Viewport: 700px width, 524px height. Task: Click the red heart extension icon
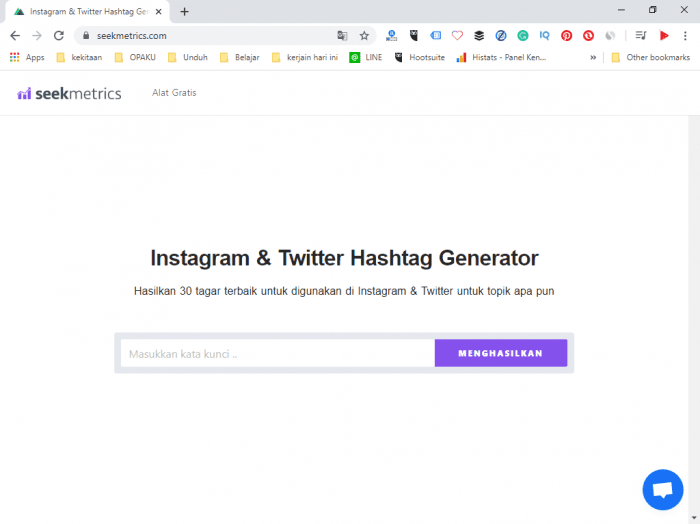tap(457, 36)
